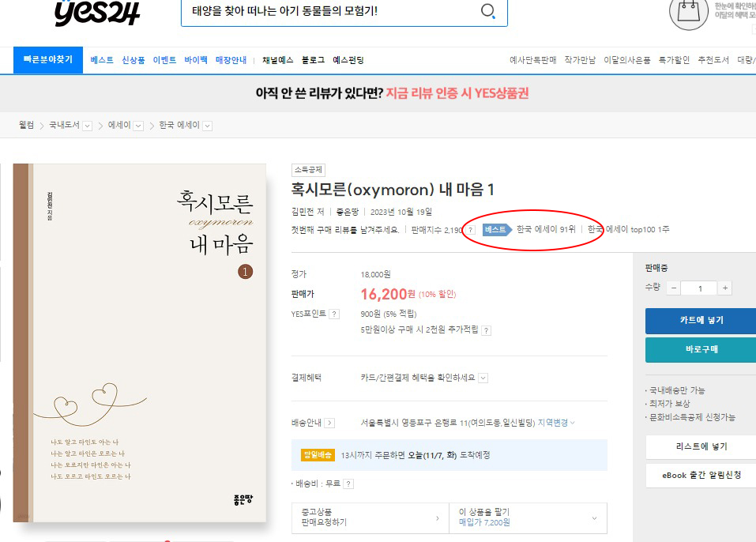The height and width of the screenshot is (542, 756).
Task: Open author 김민천 link
Action: point(303,212)
